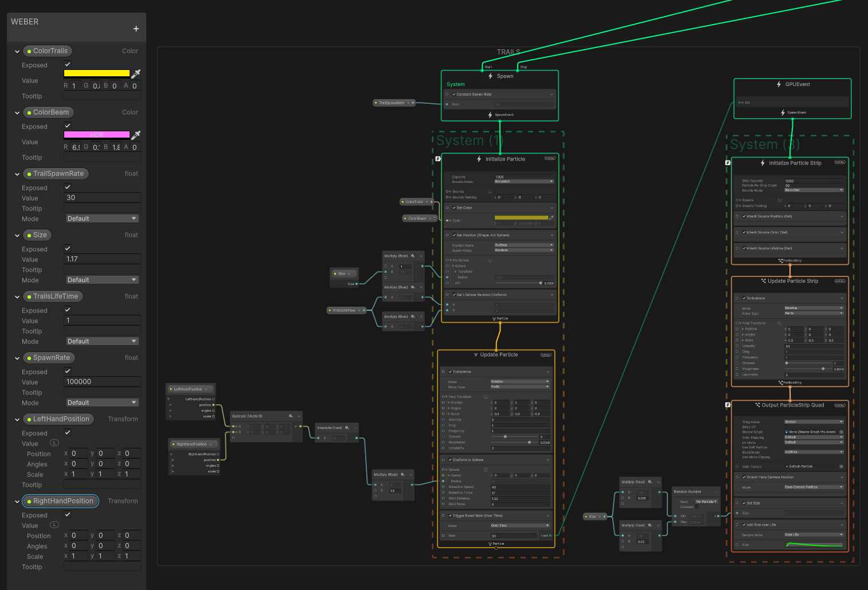Open the Blend Mode Additive dropdown

[814, 452]
